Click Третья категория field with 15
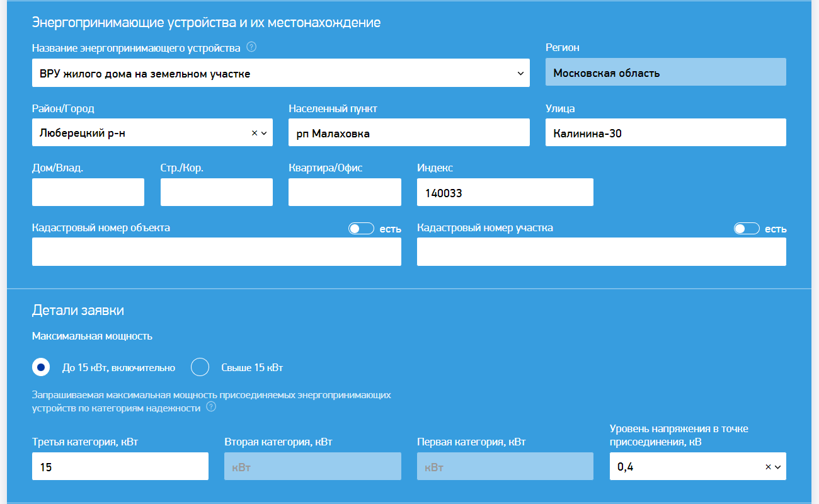This screenshot has width=819, height=504. 120,467
